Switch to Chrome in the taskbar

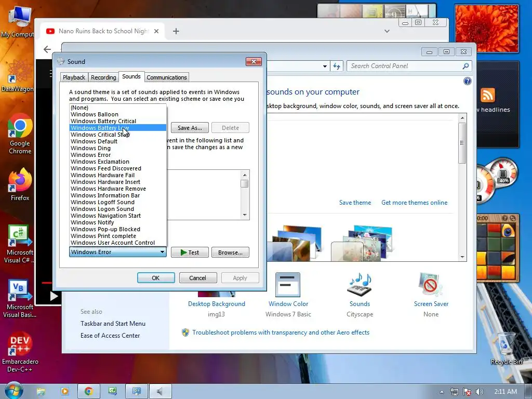pos(89,392)
